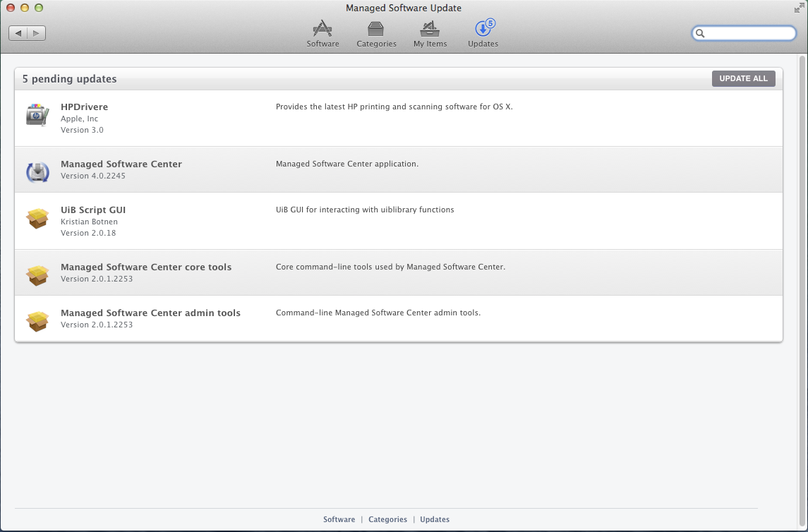Click the core tools package icon
This screenshot has width=808, height=532.
[37, 274]
